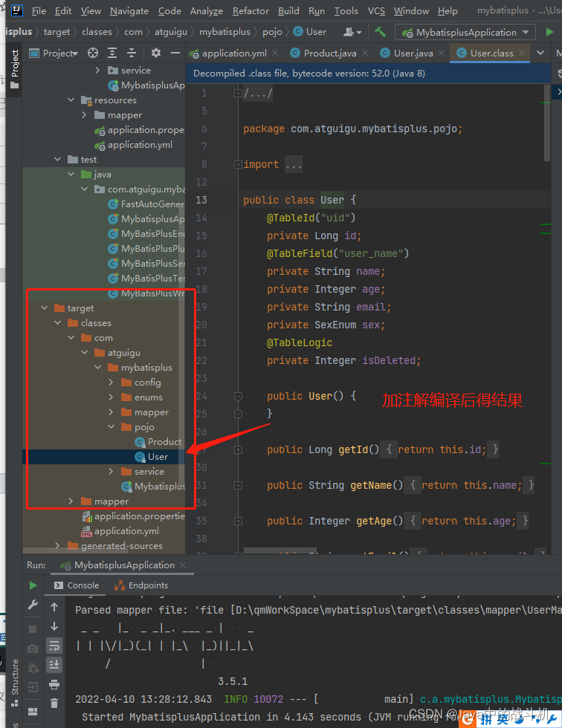The height and width of the screenshot is (728, 562).
Task: Open Project tool window side tab
Action: coord(14,68)
